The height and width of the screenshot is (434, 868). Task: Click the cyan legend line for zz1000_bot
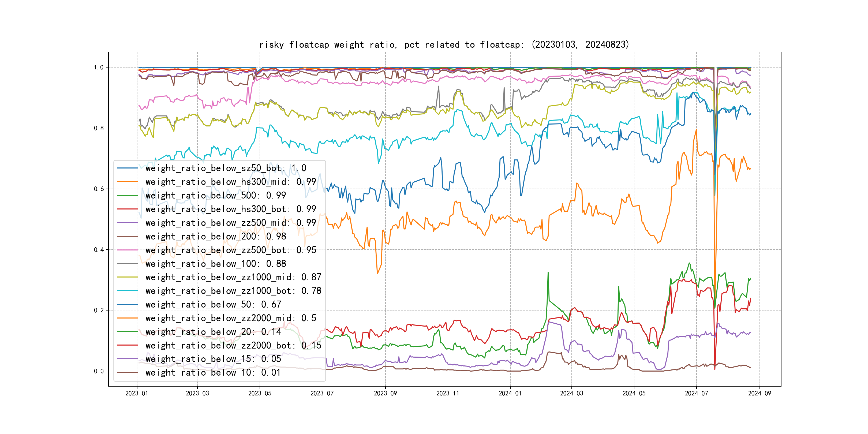(127, 291)
